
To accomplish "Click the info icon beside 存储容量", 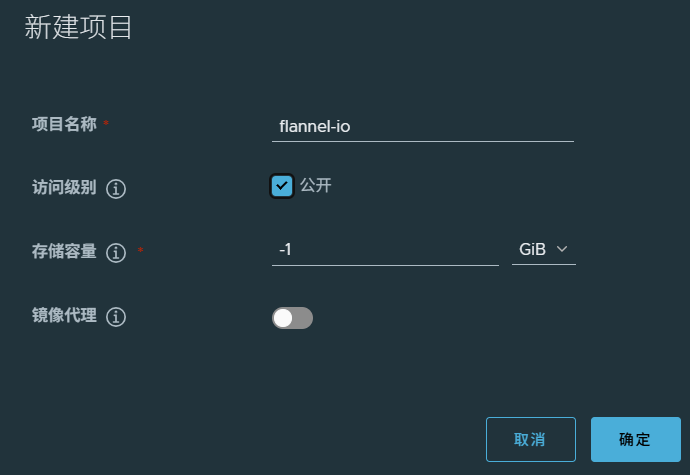I will [x=116, y=253].
